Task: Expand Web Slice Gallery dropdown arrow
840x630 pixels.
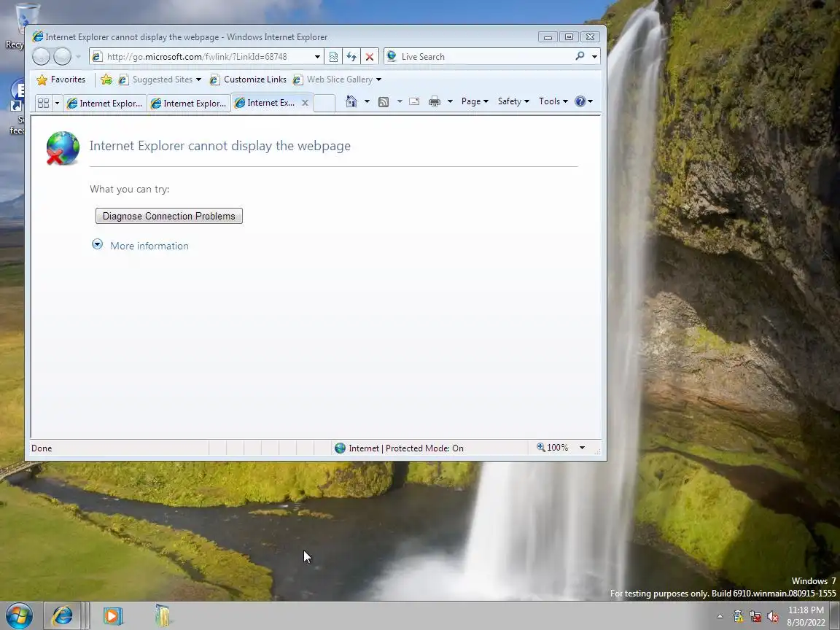Action: tap(378, 79)
